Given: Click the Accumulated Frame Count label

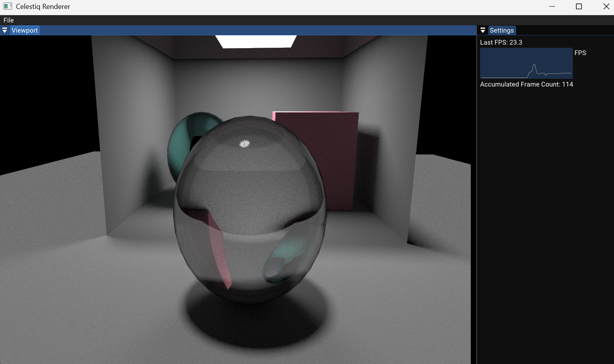Looking at the screenshot, I should point(526,84).
